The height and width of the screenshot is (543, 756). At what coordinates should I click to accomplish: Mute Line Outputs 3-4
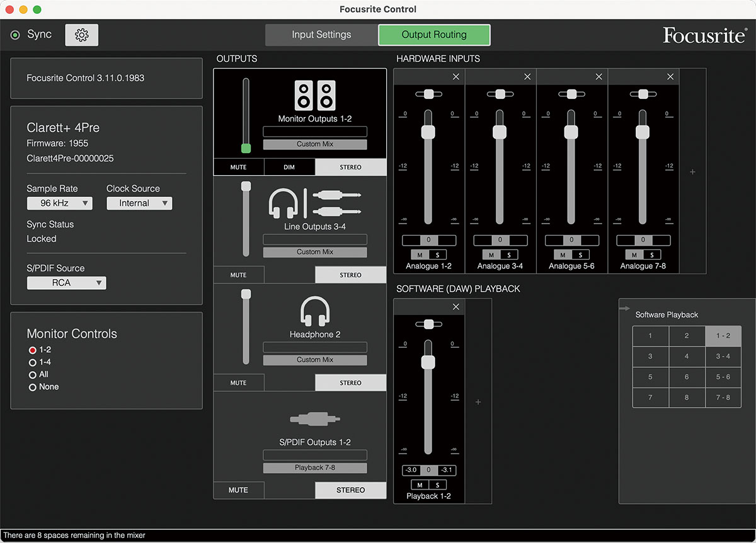(x=239, y=275)
